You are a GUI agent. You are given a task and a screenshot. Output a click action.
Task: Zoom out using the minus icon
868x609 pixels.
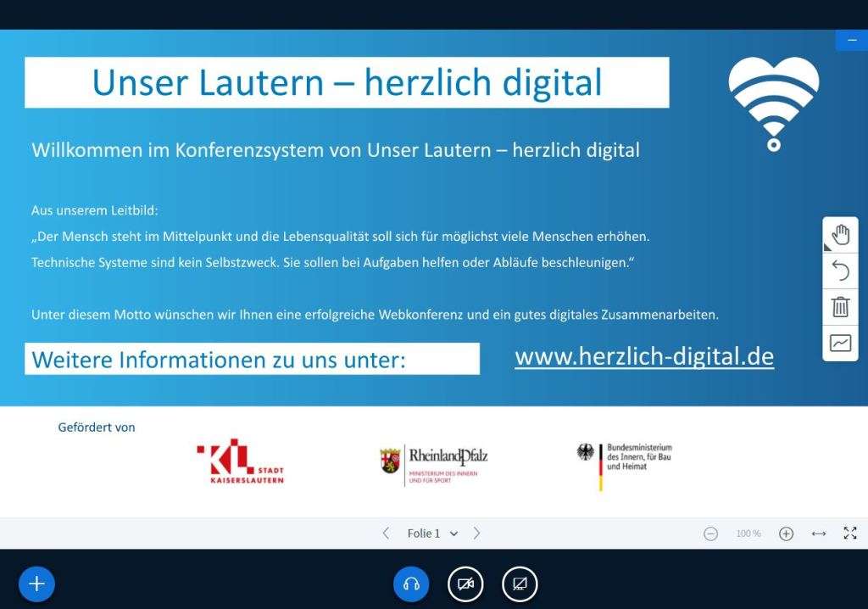point(711,534)
